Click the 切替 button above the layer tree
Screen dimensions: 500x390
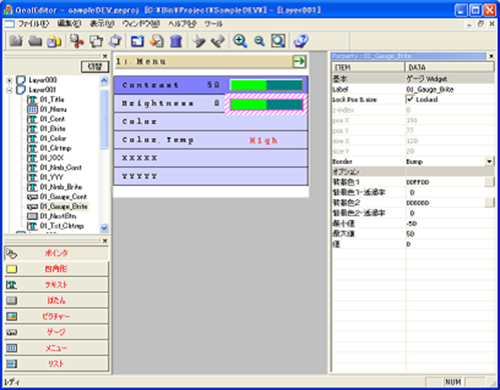coord(95,67)
